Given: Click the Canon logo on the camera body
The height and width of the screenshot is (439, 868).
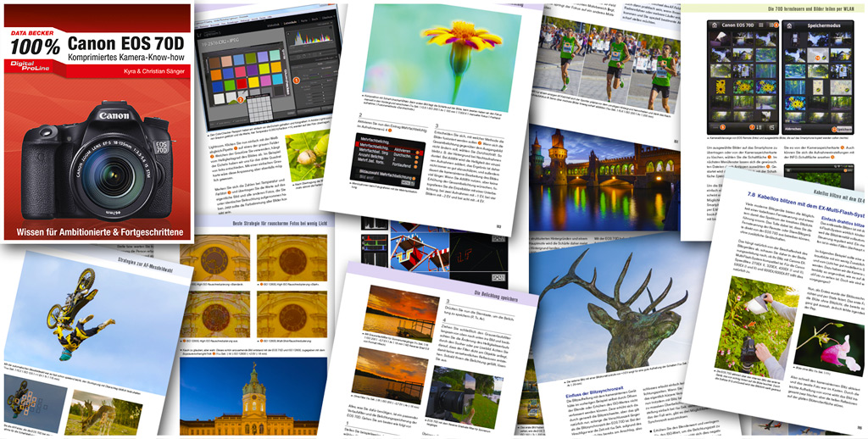Looking at the screenshot, I should pos(114,116).
